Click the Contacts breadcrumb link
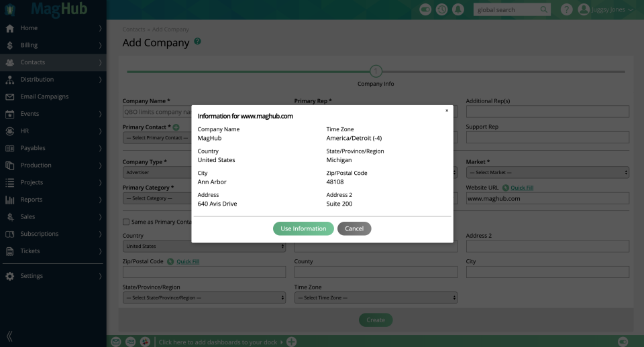 [133, 29]
